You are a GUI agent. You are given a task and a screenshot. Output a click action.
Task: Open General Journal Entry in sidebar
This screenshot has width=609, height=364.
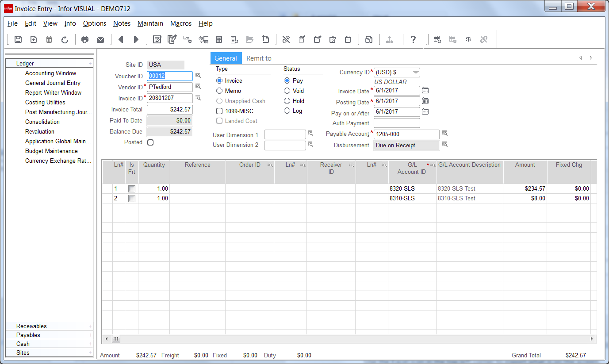(53, 83)
